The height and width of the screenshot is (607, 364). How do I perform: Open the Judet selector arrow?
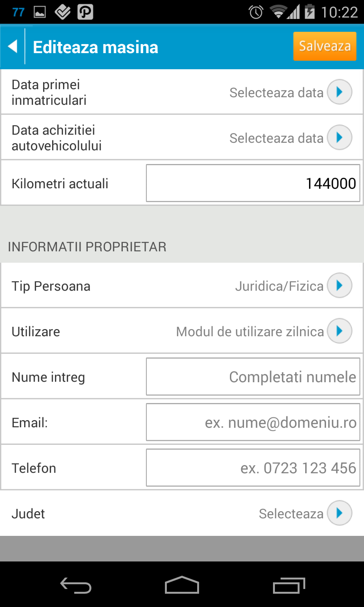click(x=339, y=513)
